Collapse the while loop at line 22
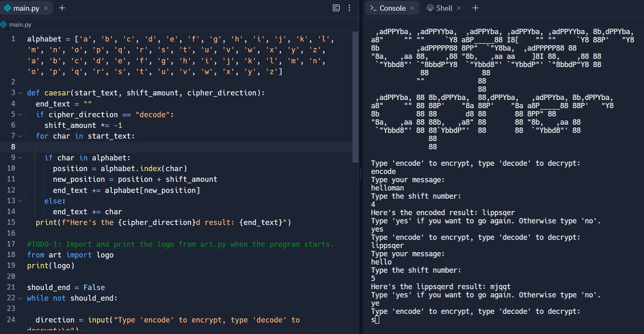The height and width of the screenshot is (334, 644). 20,298
